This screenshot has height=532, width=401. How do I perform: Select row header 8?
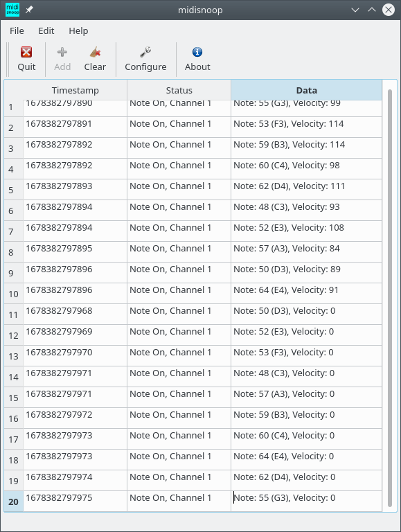coord(14,252)
